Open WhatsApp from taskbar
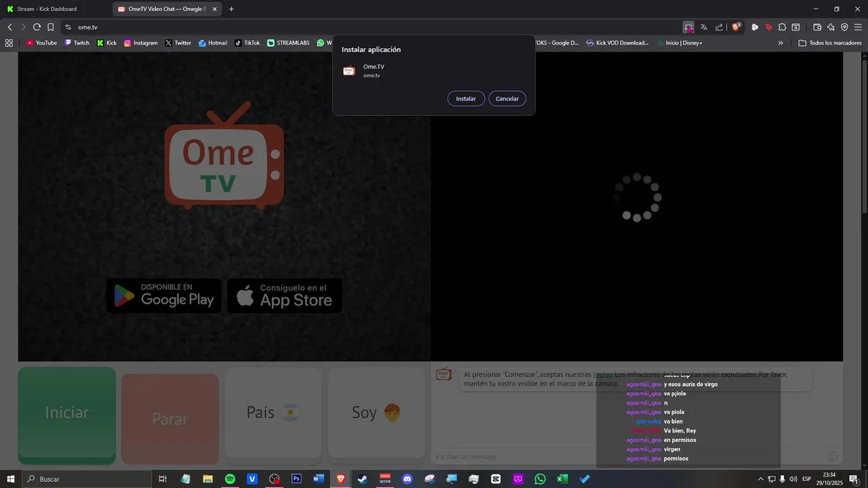Screen dimensions: 868x488 point(540,479)
